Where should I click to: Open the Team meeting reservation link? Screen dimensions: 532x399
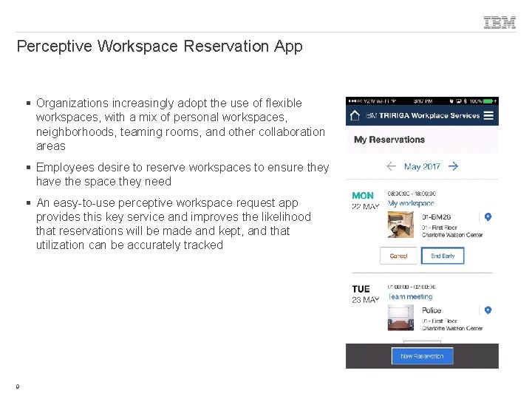click(410, 296)
